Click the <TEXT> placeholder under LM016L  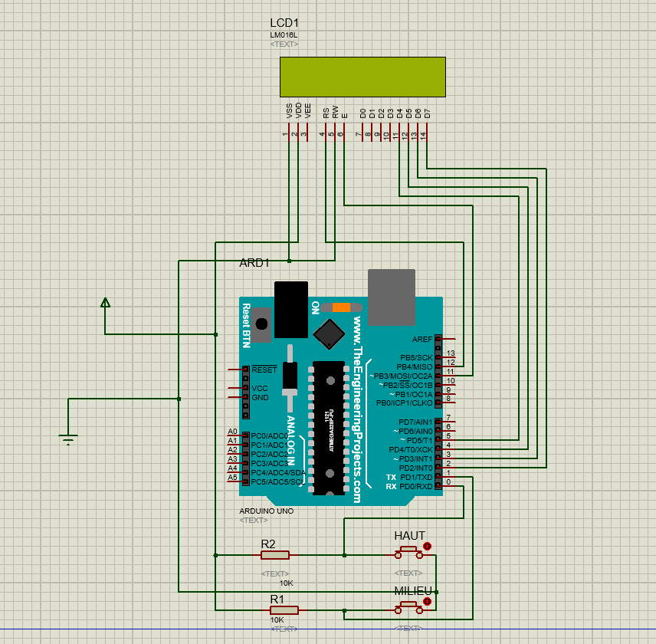click(x=284, y=44)
